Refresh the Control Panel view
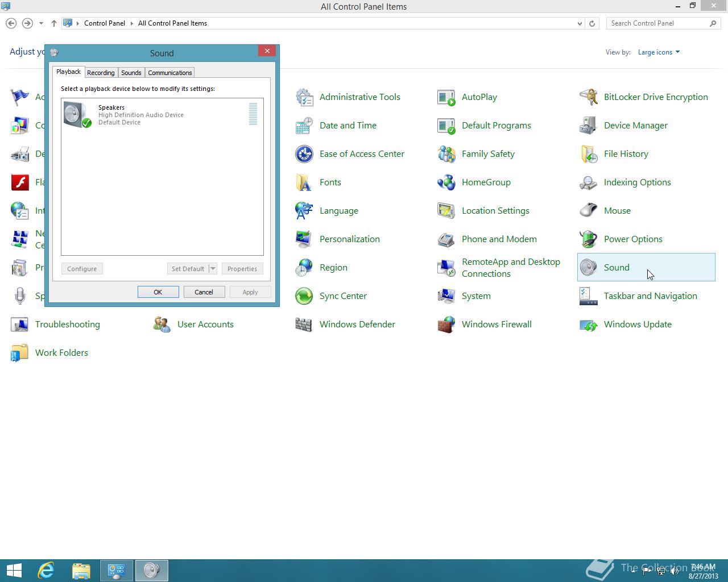 pos(592,23)
